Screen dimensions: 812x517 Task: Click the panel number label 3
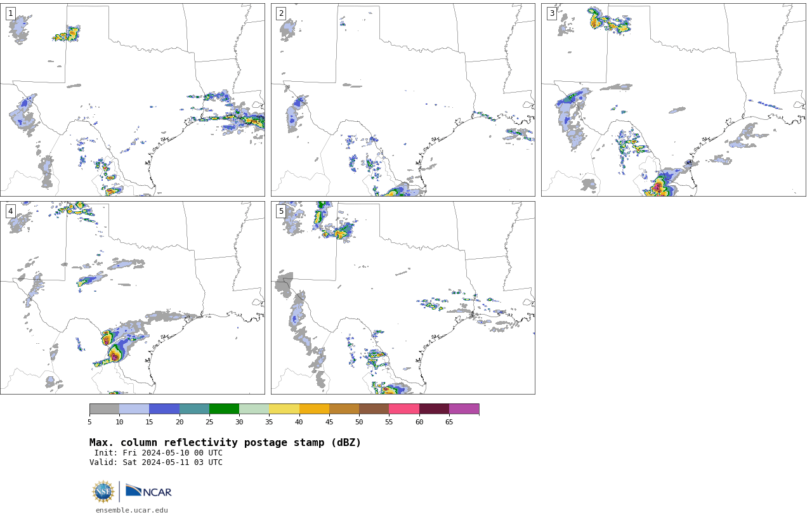click(x=552, y=13)
